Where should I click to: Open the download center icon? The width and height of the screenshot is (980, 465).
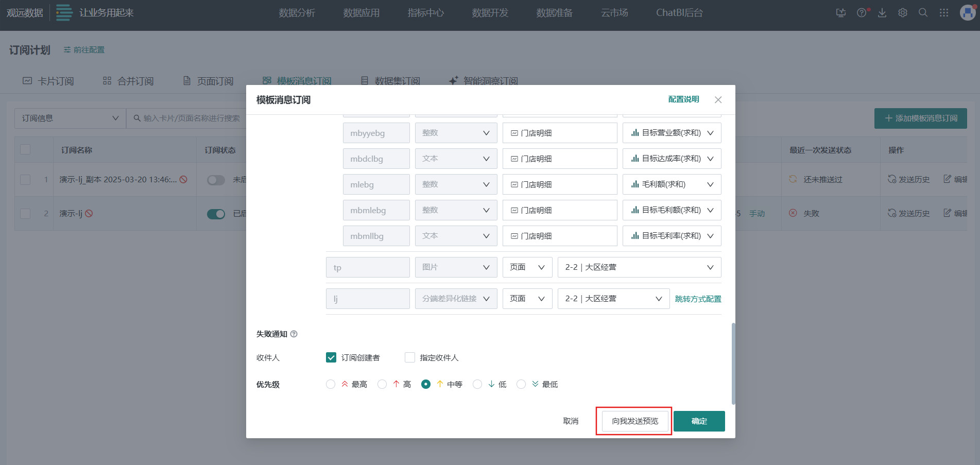(882, 13)
